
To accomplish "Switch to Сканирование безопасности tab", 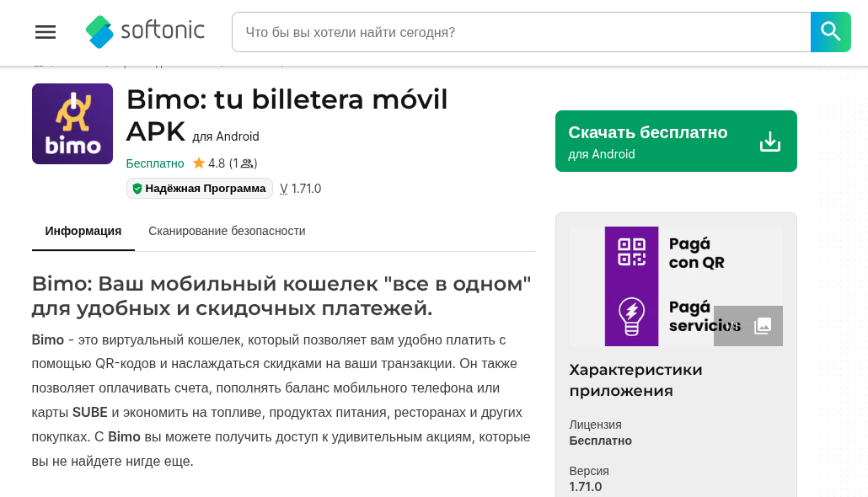I will click(227, 231).
